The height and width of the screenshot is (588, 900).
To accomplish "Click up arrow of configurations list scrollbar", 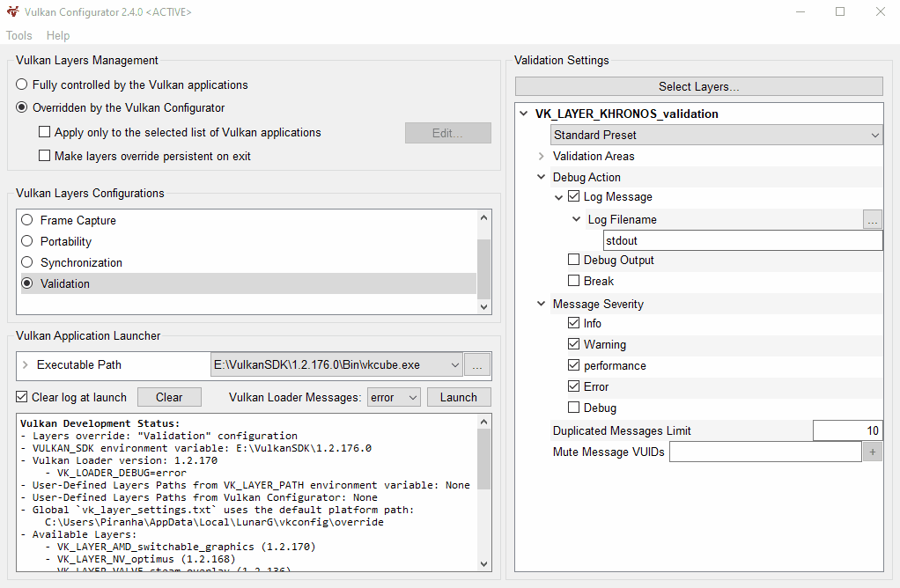I will (483, 218).
